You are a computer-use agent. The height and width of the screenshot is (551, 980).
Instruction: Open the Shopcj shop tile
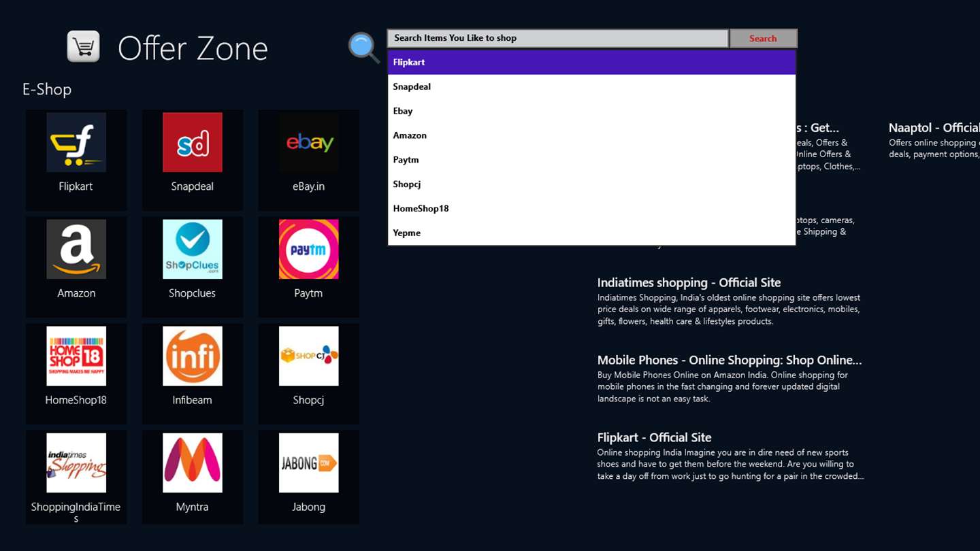309,373
